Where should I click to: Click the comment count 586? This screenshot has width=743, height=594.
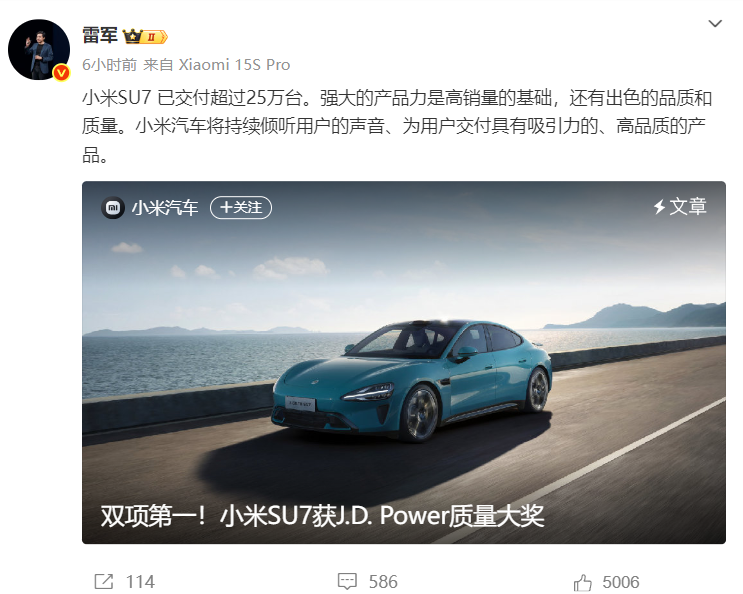pyautogui.click(x=383, y=582)
